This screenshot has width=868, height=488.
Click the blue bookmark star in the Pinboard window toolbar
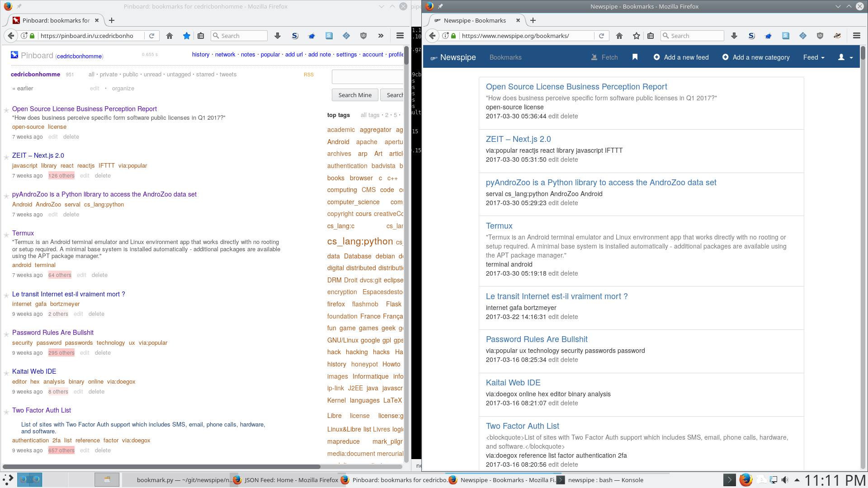[x=186, y=36]
